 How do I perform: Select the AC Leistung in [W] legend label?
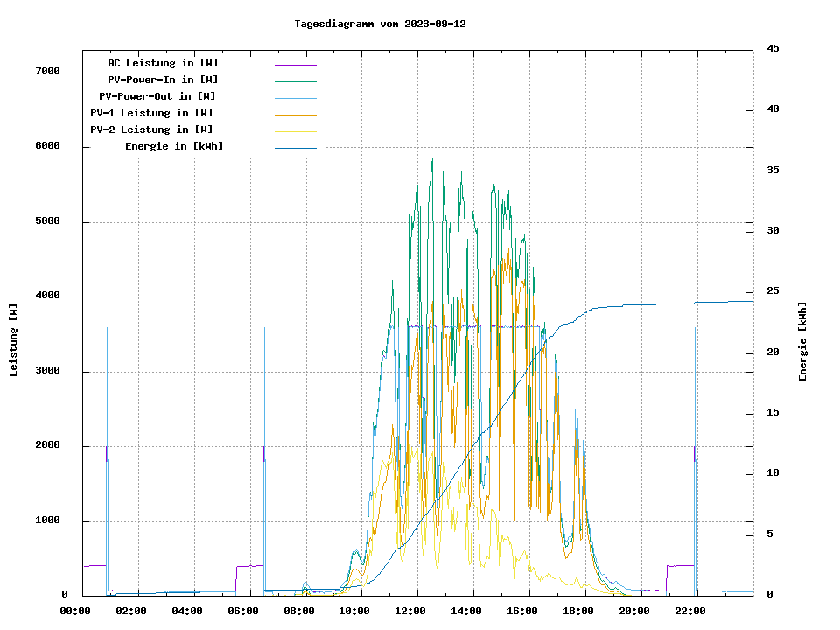coord(163,63)
